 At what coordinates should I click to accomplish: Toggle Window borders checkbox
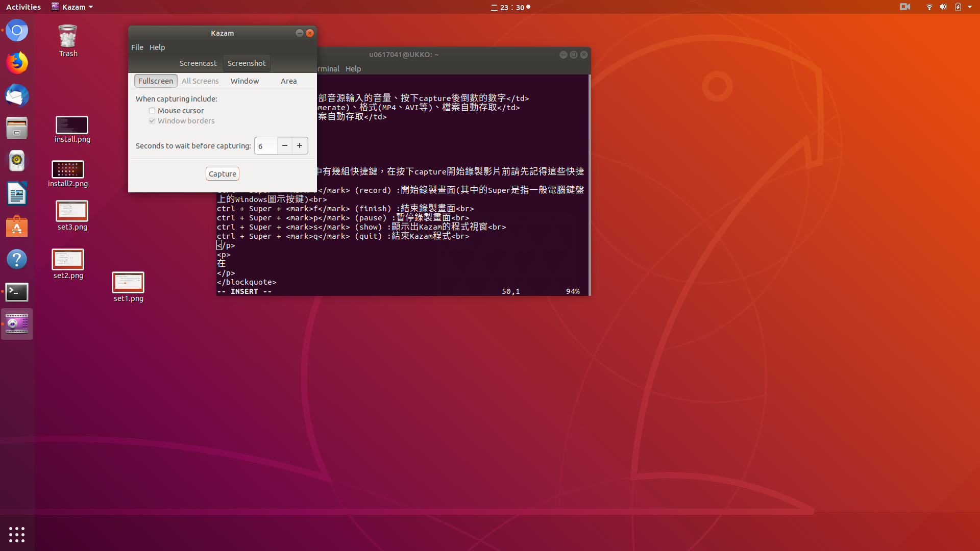(x=152, y=121)
